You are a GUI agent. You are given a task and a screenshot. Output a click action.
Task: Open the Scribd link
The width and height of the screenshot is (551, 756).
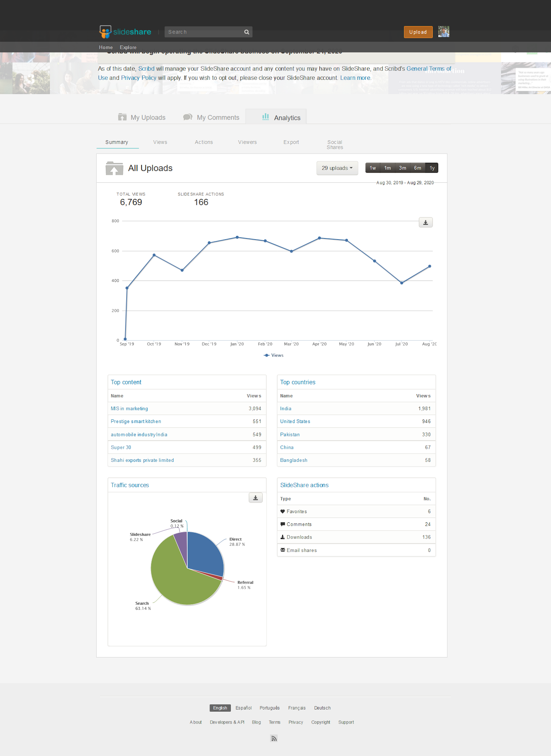tap(146, 69)
